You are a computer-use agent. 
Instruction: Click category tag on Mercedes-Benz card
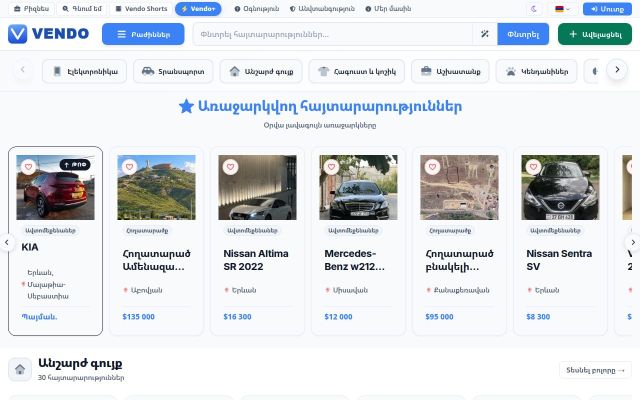click(353, 231)
